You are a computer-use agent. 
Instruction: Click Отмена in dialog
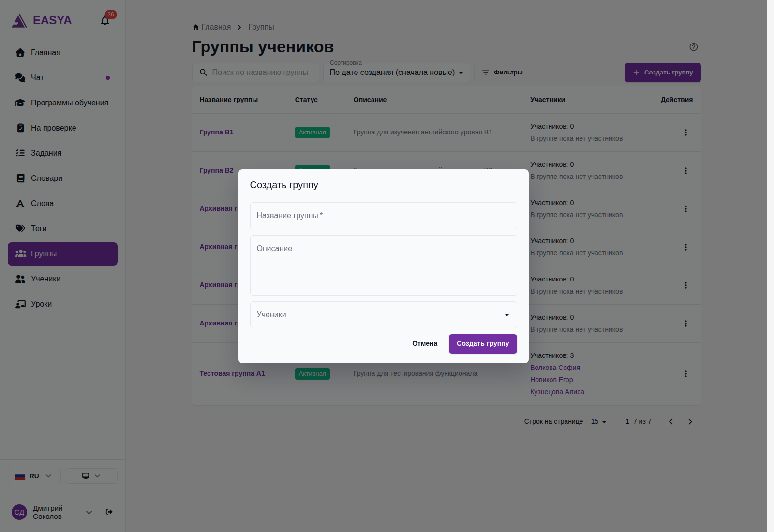pyautogui.click(x=425, y=344)
